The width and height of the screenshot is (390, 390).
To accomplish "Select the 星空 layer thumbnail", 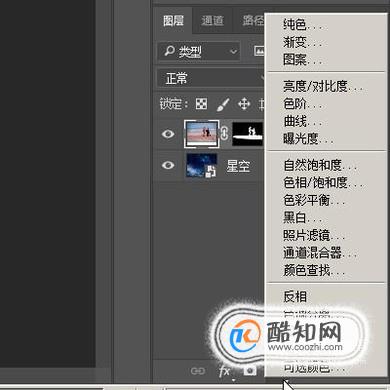I will pos(201,165).
